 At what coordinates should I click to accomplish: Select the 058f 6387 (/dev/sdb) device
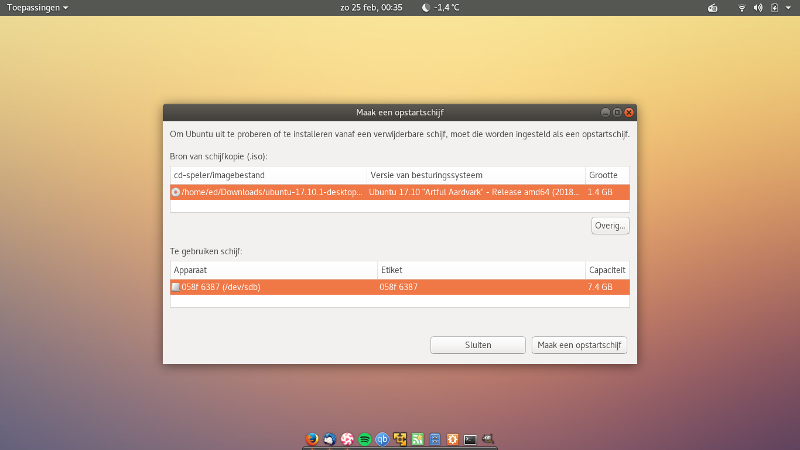[x=221, y=287]
